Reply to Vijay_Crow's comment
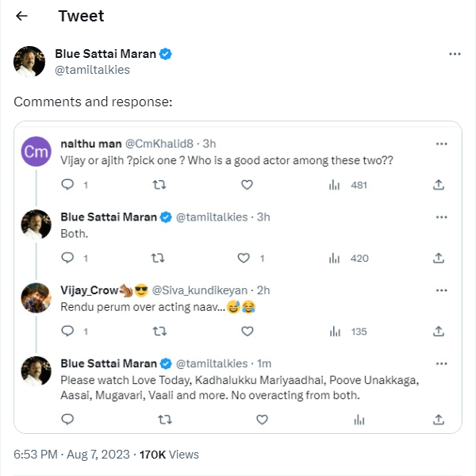476x476 pixels. point(67,332)
